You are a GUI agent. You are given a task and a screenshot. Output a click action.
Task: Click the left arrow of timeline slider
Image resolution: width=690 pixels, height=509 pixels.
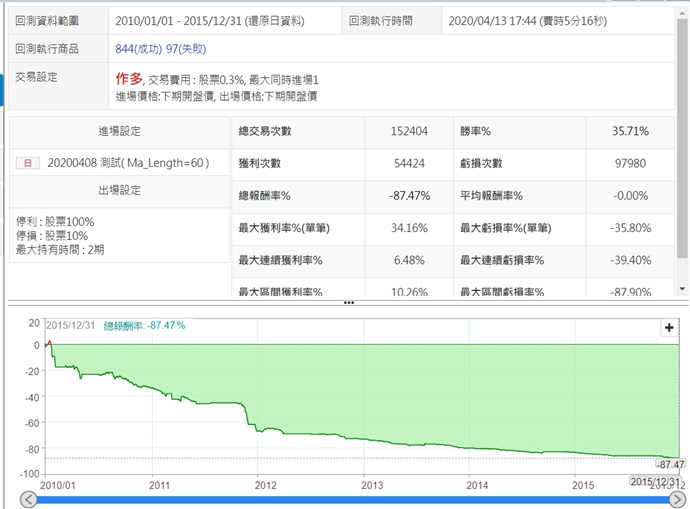tap(26, 499)
